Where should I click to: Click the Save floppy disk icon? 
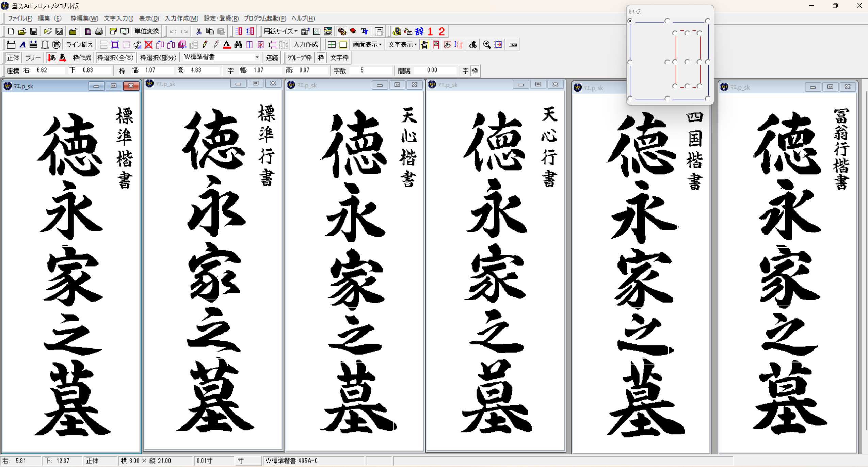click(x=34, y=31)
